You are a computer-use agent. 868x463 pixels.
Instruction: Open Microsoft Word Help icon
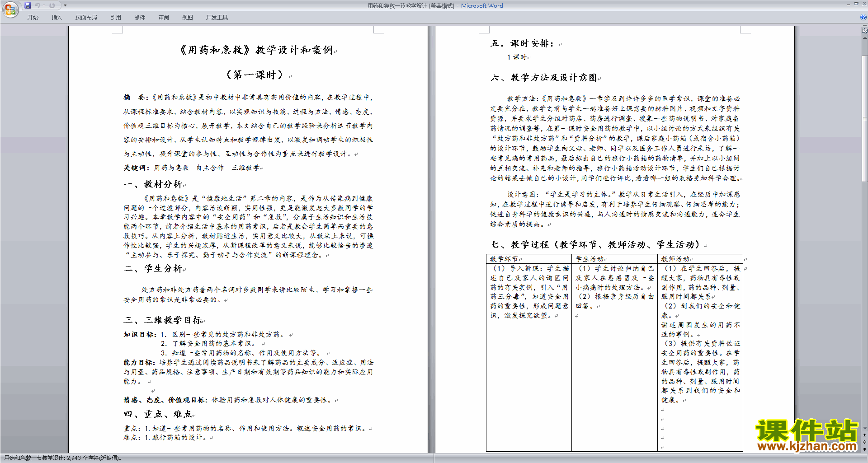click(x=863, y=17)
